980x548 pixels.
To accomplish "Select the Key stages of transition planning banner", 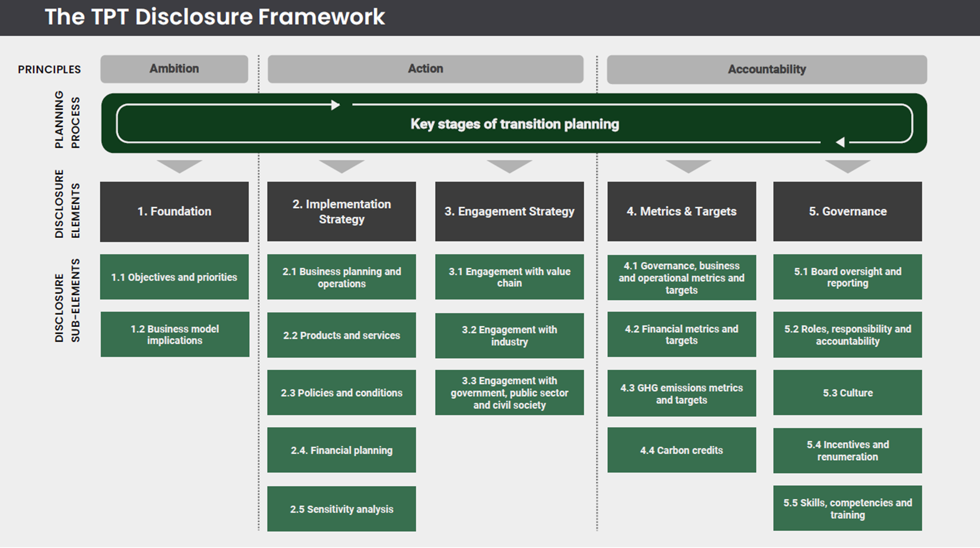I will (x=514, y=124).
